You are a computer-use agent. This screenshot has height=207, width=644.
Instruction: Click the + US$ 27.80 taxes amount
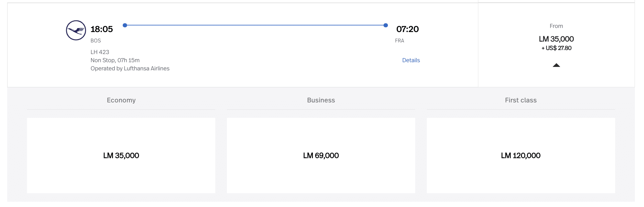click(556, 48)
